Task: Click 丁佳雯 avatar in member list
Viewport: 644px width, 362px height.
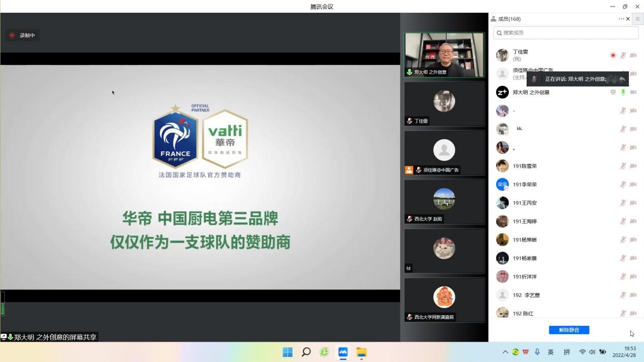Action: [502, 55]
